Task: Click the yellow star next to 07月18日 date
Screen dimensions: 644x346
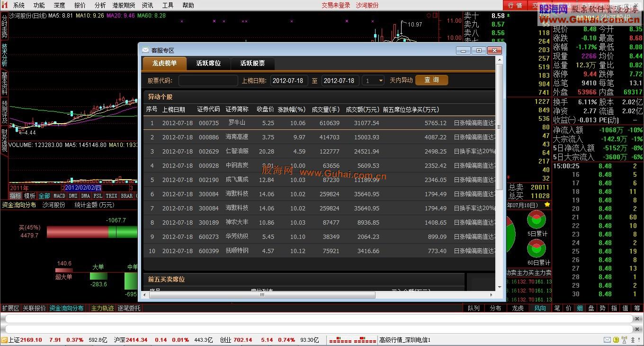Action: click(547, 205)
